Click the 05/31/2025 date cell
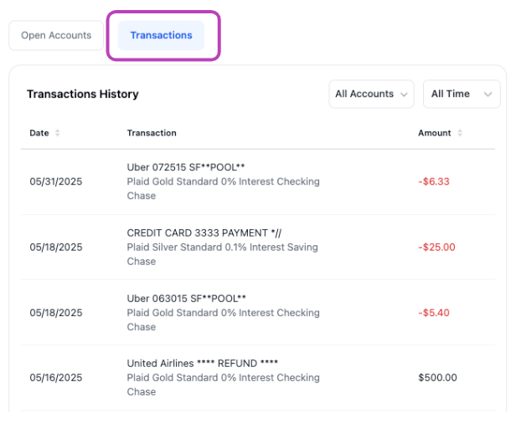The width and height of the screenshot is (516, 423). coord(56,182)
